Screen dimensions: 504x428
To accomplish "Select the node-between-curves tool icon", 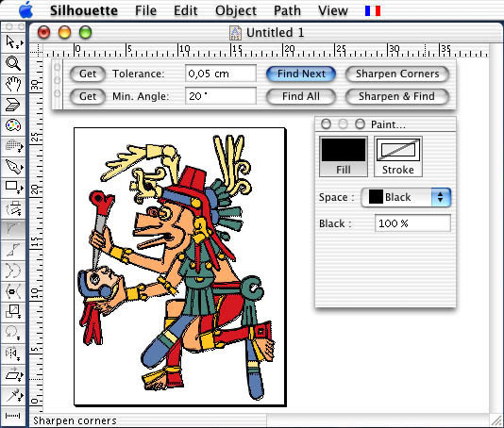I will click(13, 291).
